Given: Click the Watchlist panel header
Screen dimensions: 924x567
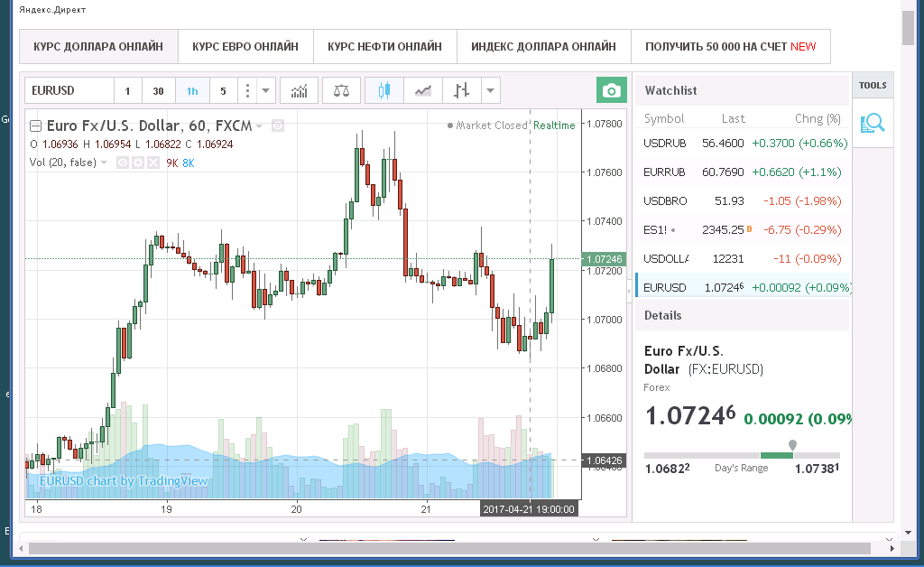Looking at the screenshot, I should click(x=742, y=91).
